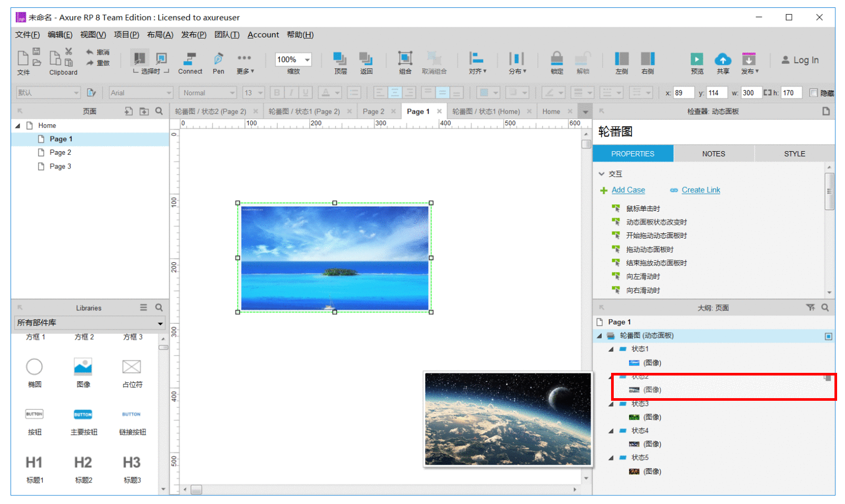Toggle 轮番图 panel view-in-canvas square icon
845x504 pixels.
[828, 336]
